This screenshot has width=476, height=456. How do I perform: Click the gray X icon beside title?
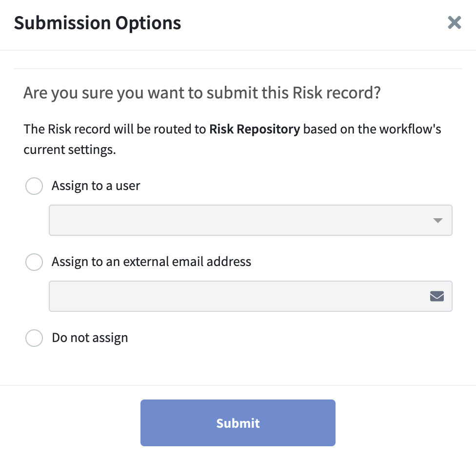tap(454, 23)
